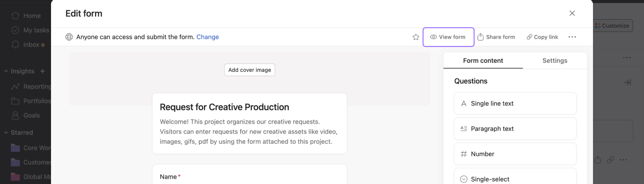644x184 pixels.
Task: Click the Questions heading
Action: [471, 81]
